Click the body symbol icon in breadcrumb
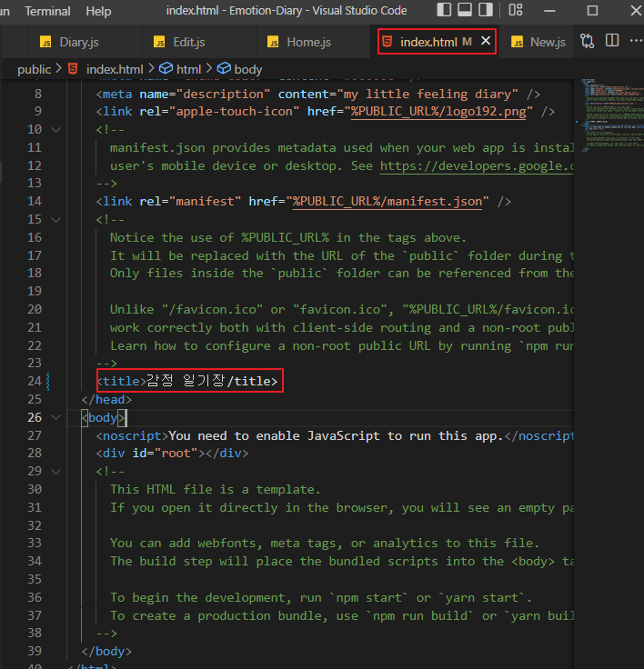644x669 pixels. click(224, 69)
